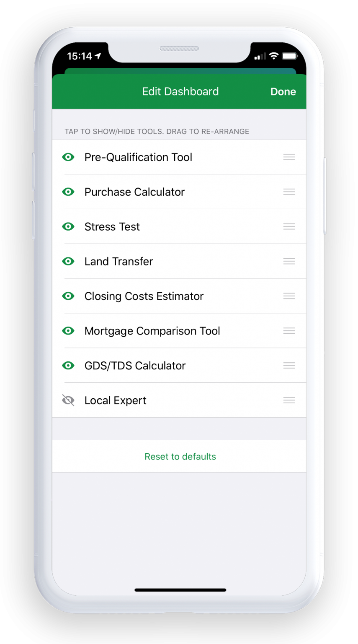Select the Mortgage Comparison Tool row label
Image resolution: width=358 pixels, height=644 pixels.
click(152, 331)
